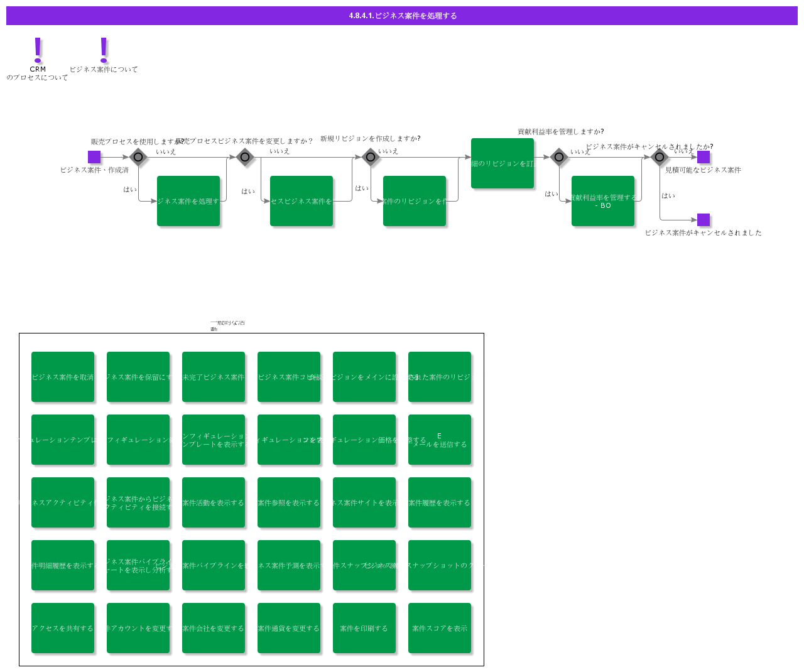Open the '案件活動を表示する' activity box

[214, 502]
